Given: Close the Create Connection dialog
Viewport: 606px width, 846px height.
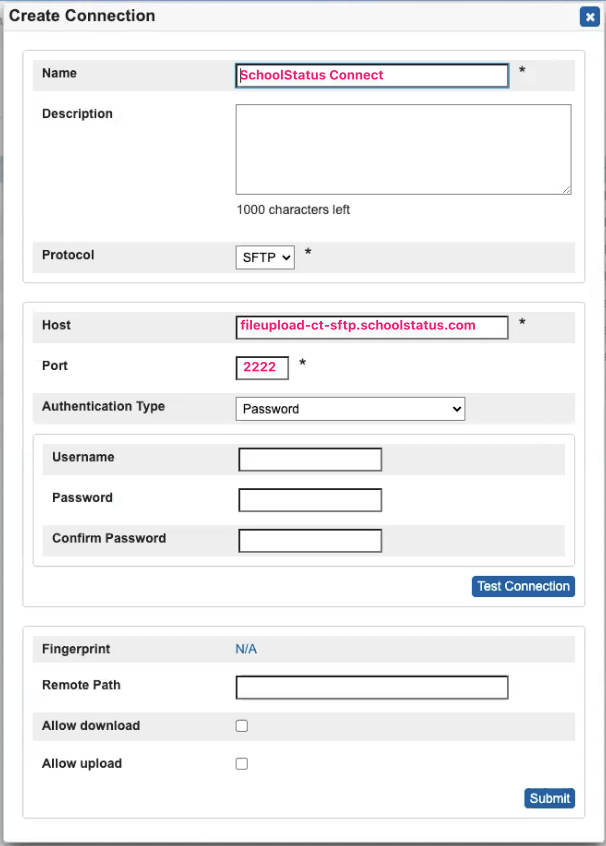Looking at the screenshot, I should point(590,17).
